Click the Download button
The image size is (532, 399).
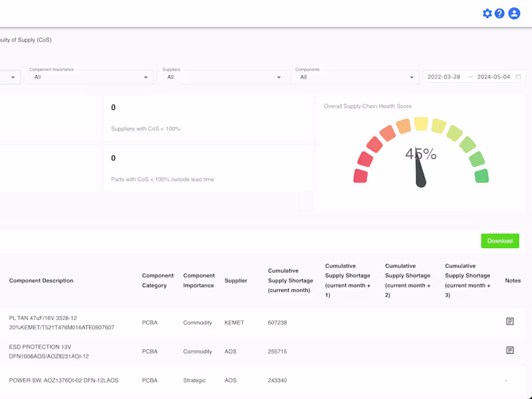point(500,241)
